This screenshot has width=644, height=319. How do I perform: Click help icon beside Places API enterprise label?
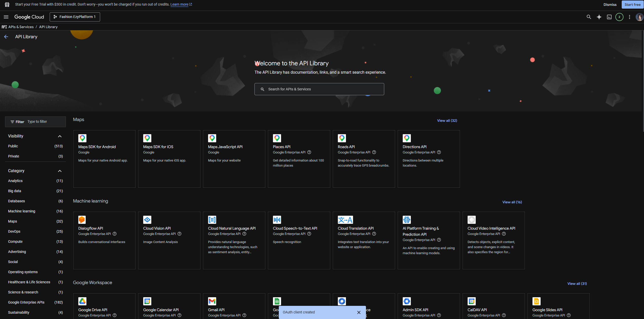coord(309,152)
